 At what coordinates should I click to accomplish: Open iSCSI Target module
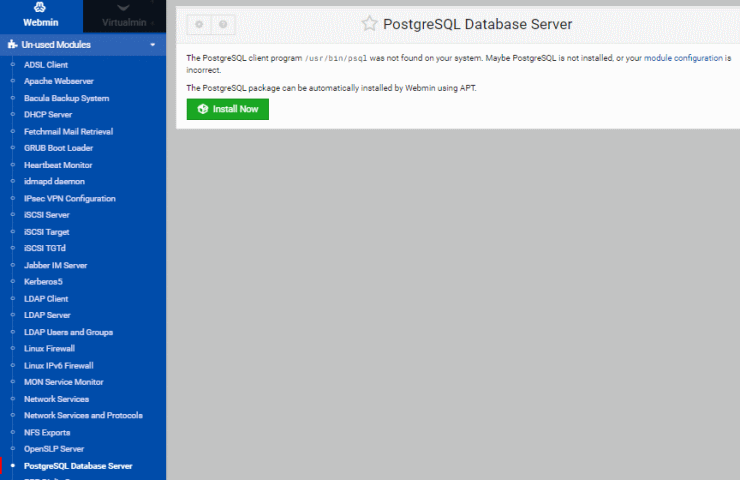47,232
